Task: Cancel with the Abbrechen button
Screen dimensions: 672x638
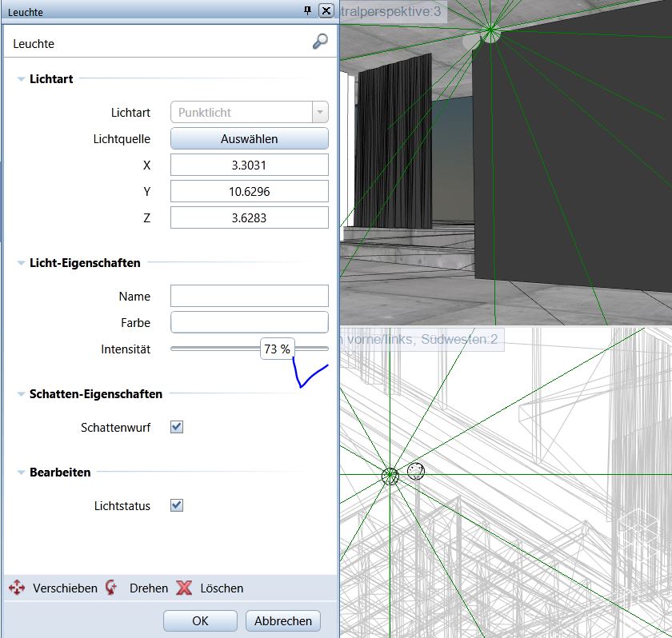Action: click(283, 621)
